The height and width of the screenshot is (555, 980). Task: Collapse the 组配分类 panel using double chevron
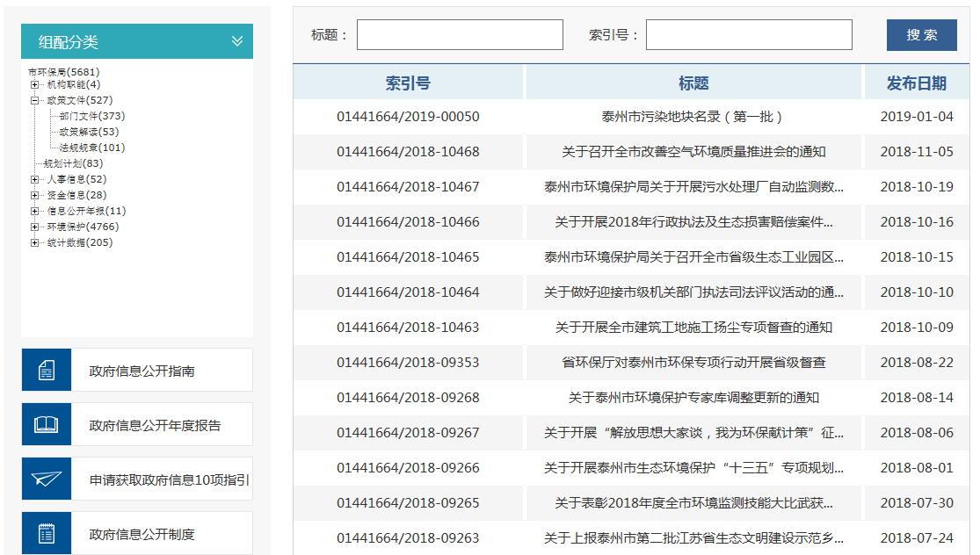coord(236,41)
